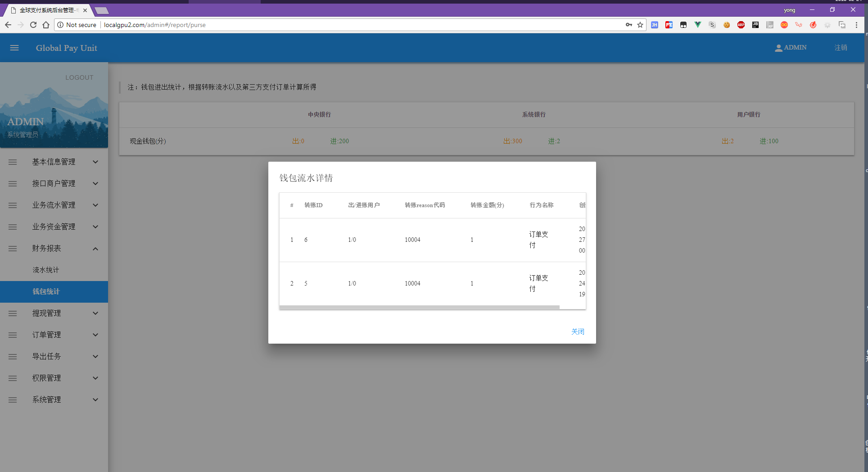This screenshot has height=472, width=868.
Task: Expand the 业务资金管理 chevron
Action: [95, 227]
